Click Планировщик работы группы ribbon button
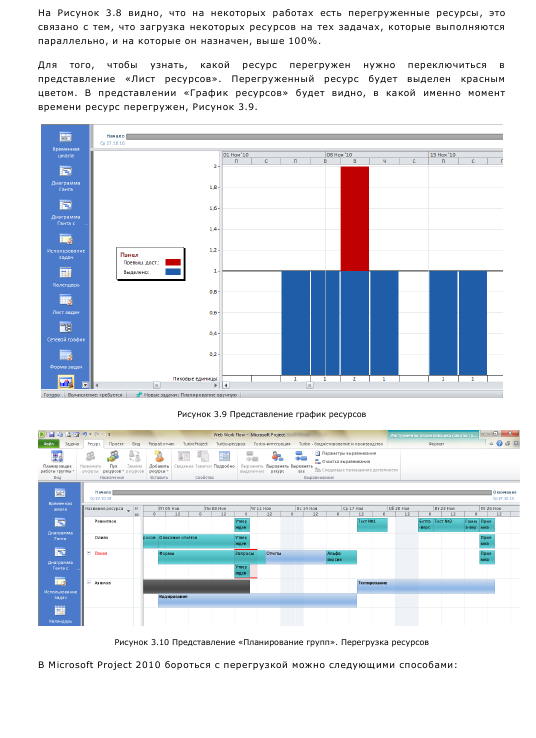Image resolution: width=536 pixels, height=738 pixels. pos(56,461)
